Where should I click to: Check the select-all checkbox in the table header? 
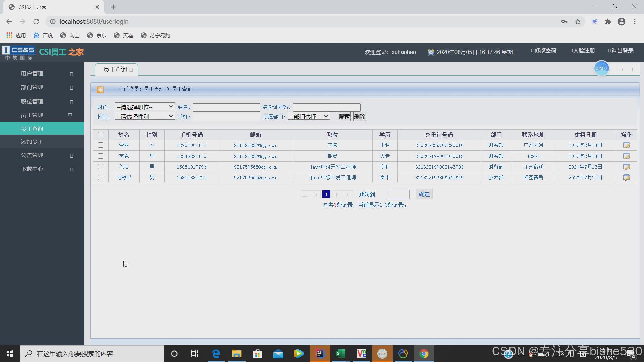101,135
